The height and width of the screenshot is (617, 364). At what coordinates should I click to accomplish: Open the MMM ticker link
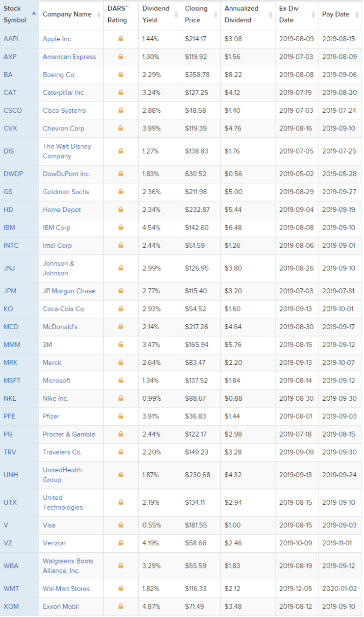12,345
